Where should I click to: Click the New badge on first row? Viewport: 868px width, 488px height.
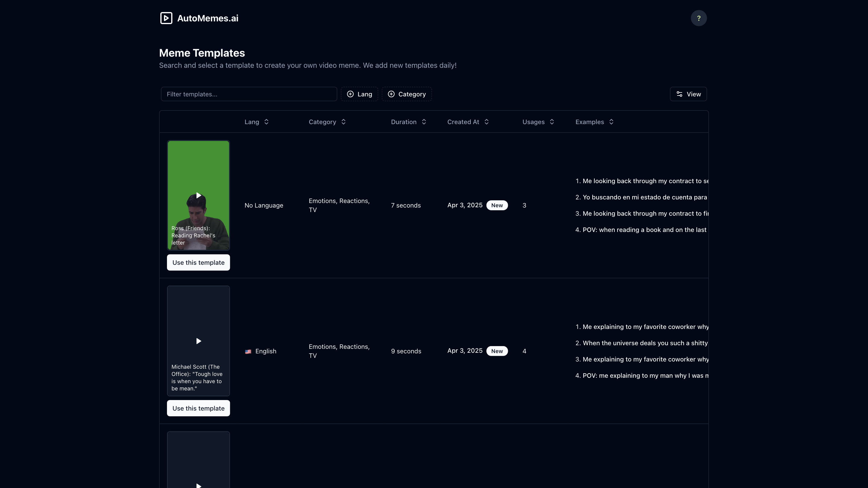(x=497, y=205)
